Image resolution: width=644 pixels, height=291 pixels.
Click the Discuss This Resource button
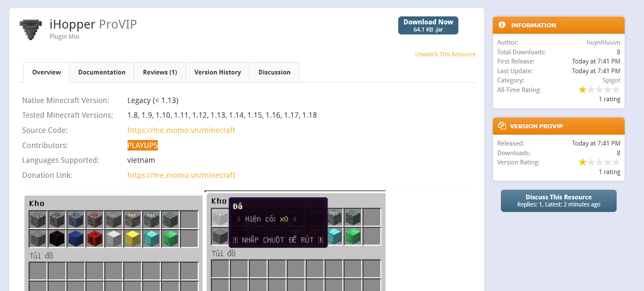[x=559, y=201]
